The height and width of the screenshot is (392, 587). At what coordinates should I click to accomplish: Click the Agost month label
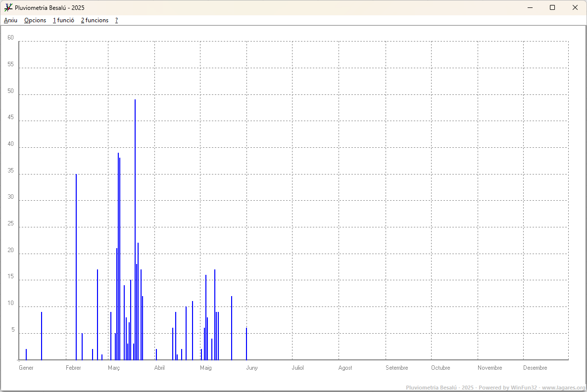345,368
